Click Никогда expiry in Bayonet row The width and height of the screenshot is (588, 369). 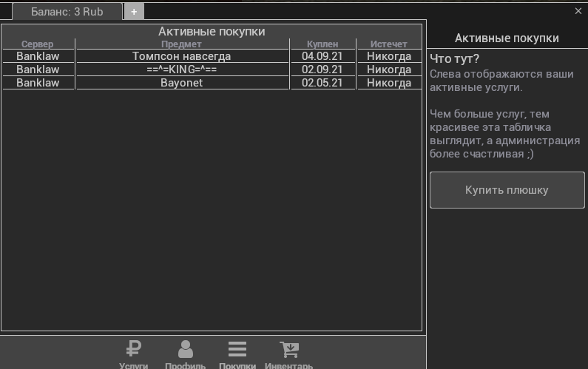click(389, 83)
